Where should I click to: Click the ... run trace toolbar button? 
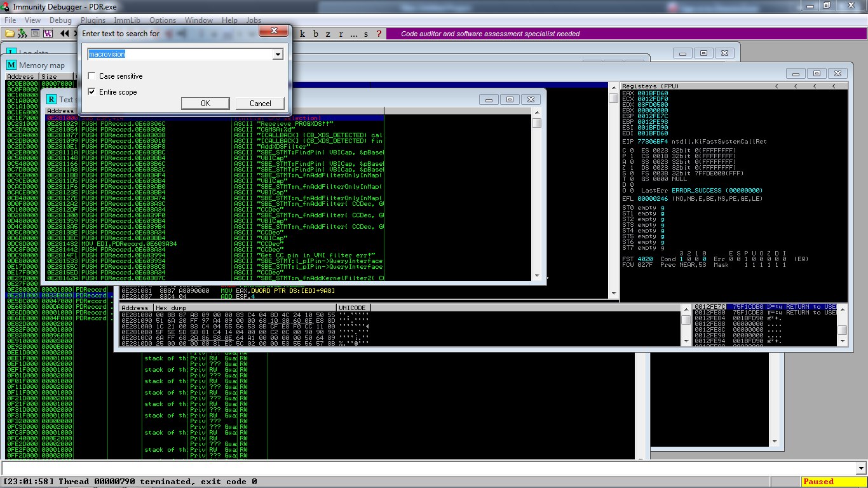[353, 34]
